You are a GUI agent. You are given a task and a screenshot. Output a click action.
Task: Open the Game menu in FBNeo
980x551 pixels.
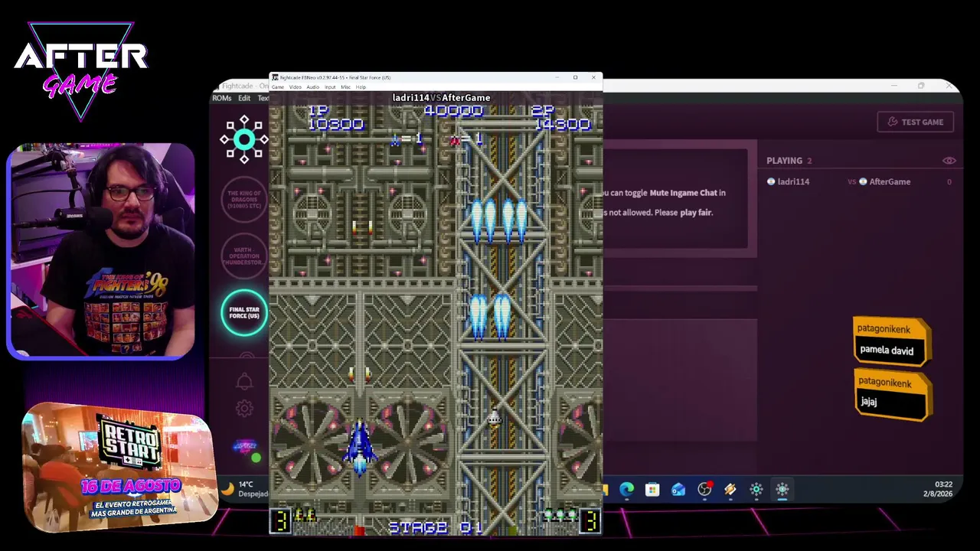pyautogui.click(x=278, y=87)
